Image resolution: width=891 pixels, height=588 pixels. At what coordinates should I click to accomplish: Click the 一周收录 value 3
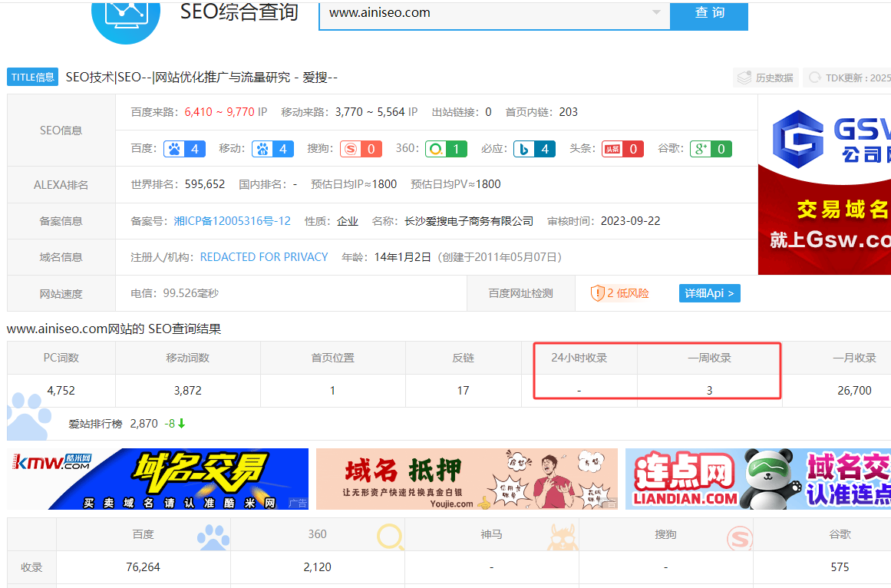pyautogui.click(x=709, y=390)
